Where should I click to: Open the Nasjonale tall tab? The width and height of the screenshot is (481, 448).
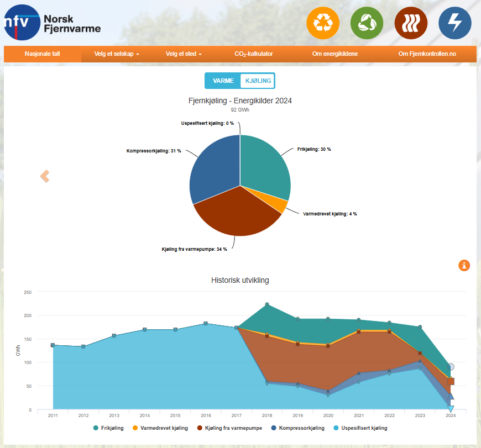(x=42, y=54)
